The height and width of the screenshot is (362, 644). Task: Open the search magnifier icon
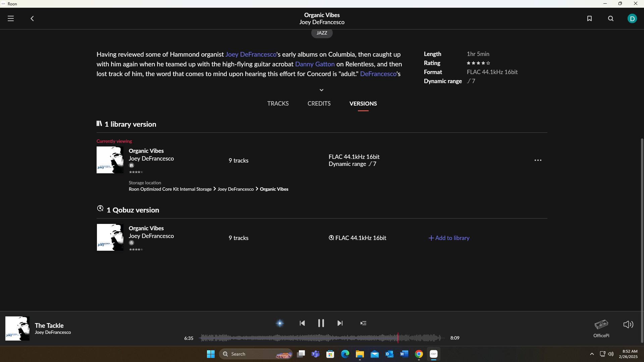coord(611,18)
